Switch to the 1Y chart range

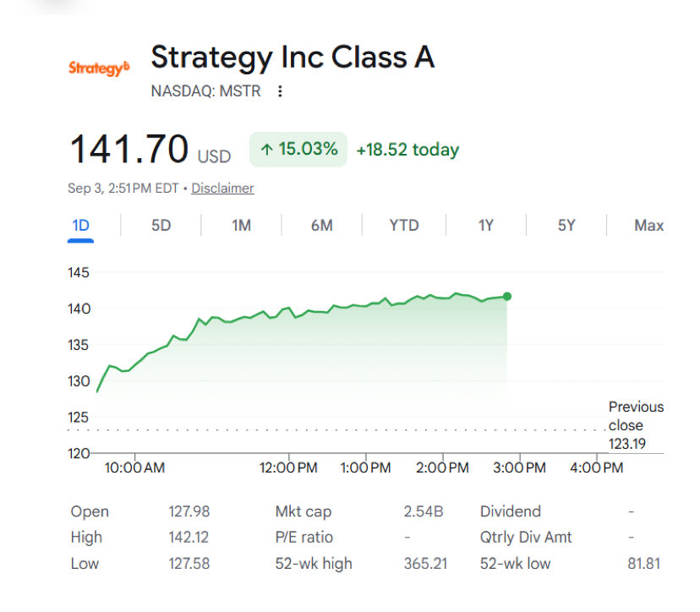486,226
